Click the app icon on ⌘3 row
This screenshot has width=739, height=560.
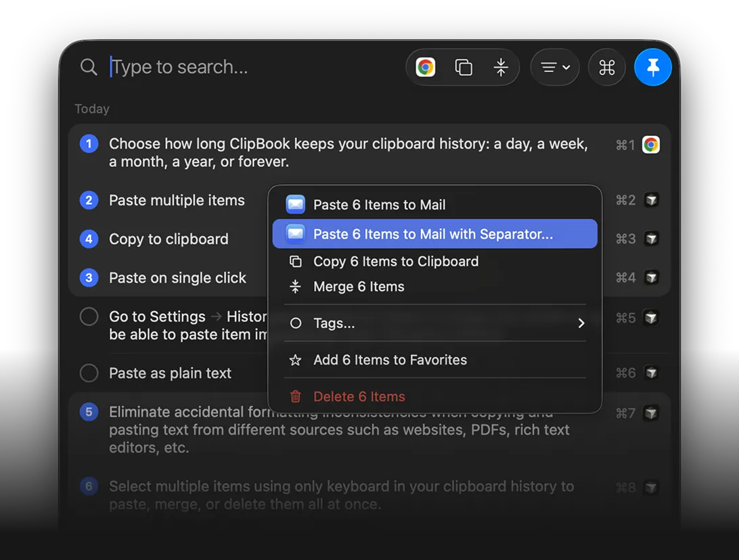(651, 239)
